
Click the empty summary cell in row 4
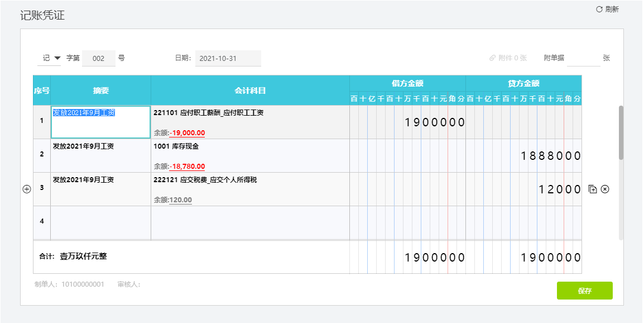click(100, 222)
